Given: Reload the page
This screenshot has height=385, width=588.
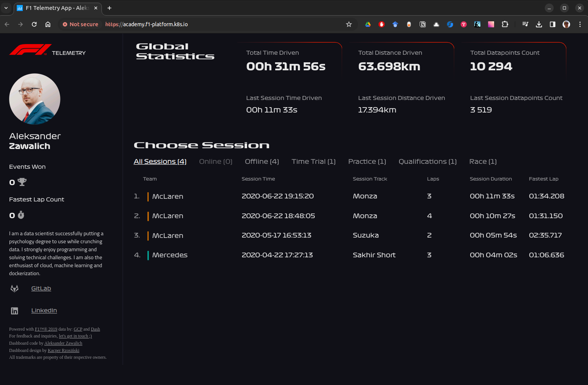Looking at the screenshot, I should [34, 24].
